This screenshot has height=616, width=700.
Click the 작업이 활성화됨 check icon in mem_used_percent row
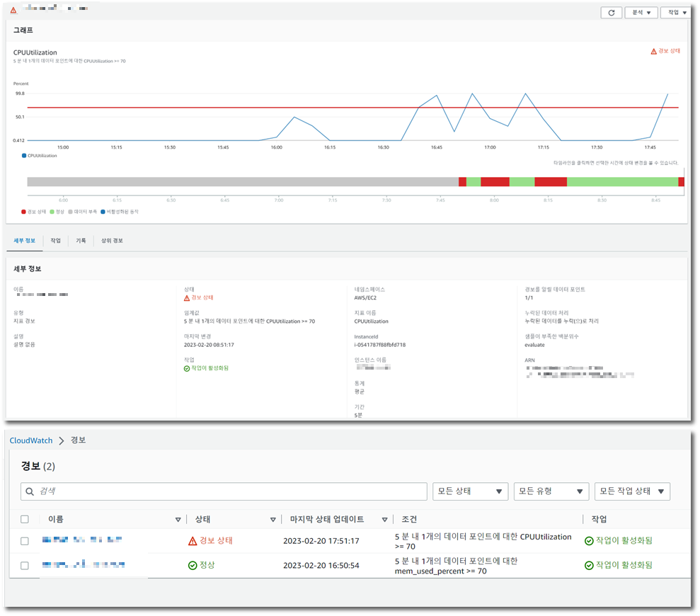pyautogui.click(x=589, y=566)
